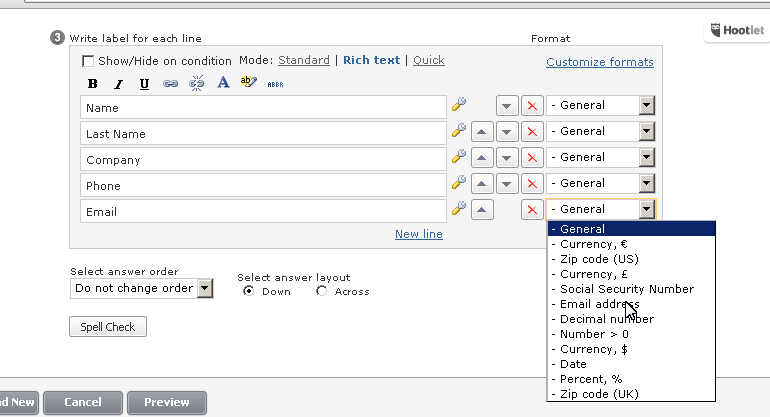Delete the Name line with red X
Viewport: 770px width, 417px height.
click(x=532, y=106)
